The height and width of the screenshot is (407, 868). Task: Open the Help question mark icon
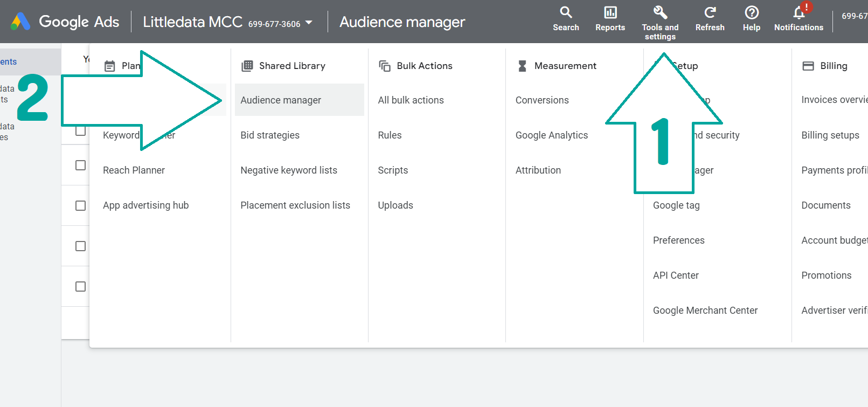752,12
